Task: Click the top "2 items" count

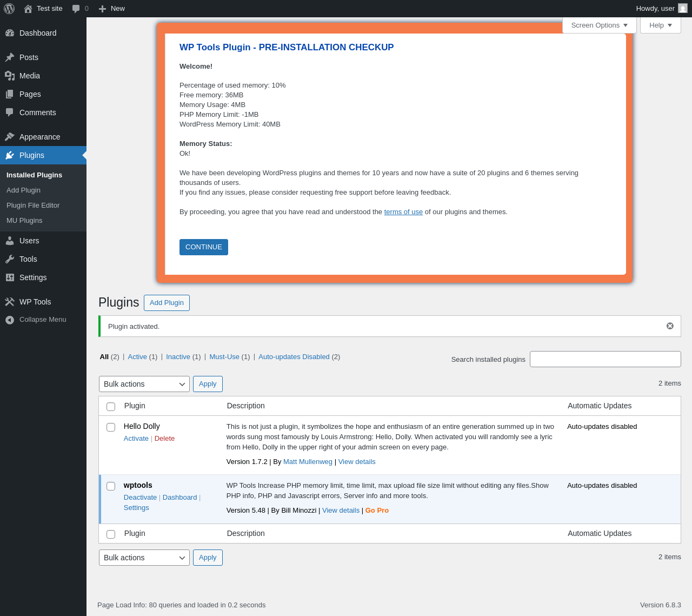Action: [670, 383]
